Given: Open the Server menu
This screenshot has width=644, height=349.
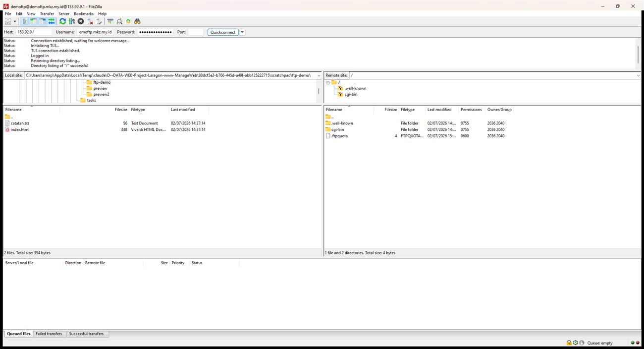Looking at the screenshot, I should tap(64, 14).
